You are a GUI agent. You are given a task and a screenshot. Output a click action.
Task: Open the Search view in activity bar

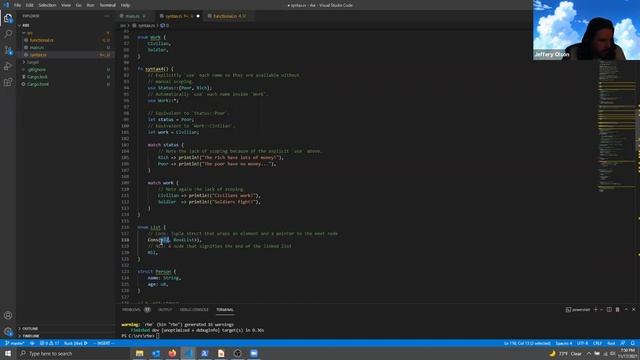pos(8,34)
